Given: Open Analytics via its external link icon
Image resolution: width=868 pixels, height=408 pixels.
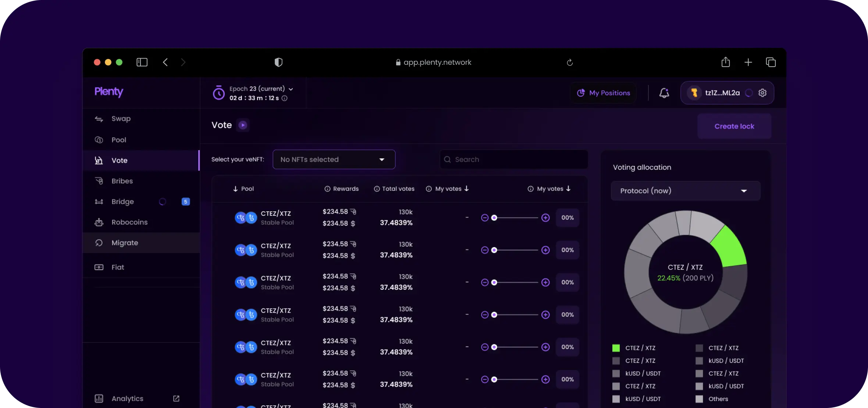Looking at the screenshot, I should [x=176, y=398].
